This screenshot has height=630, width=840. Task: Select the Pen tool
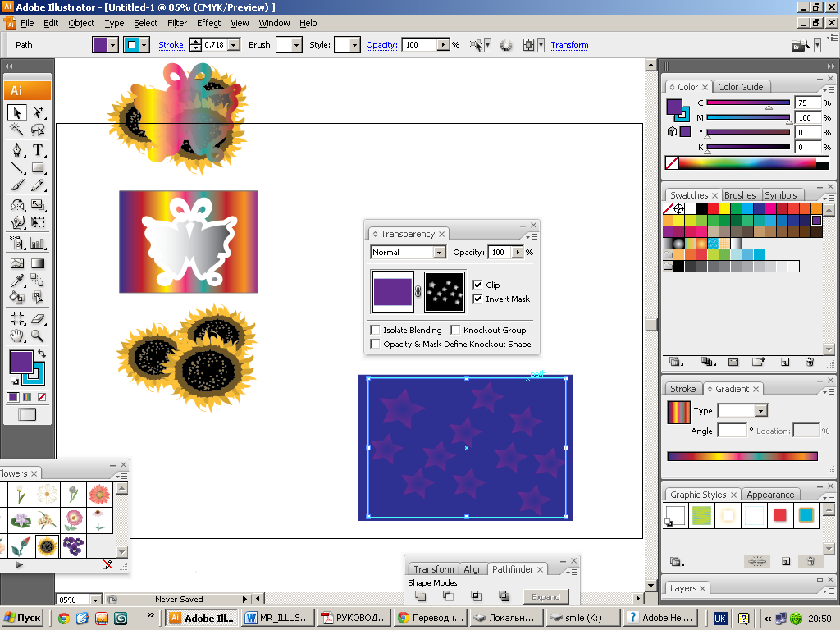(17, 150)
